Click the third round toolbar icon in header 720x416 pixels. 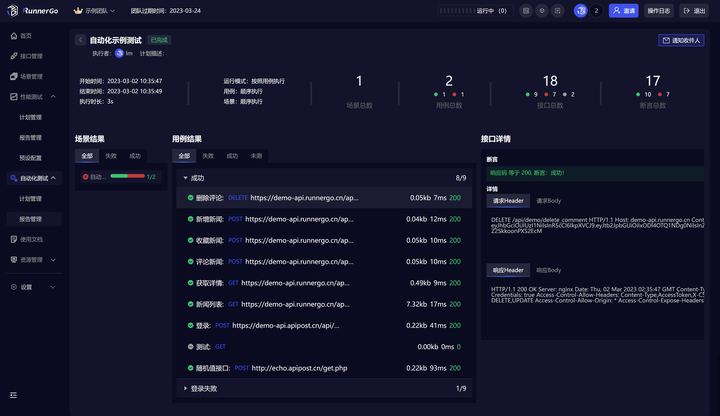coord(557,11)
